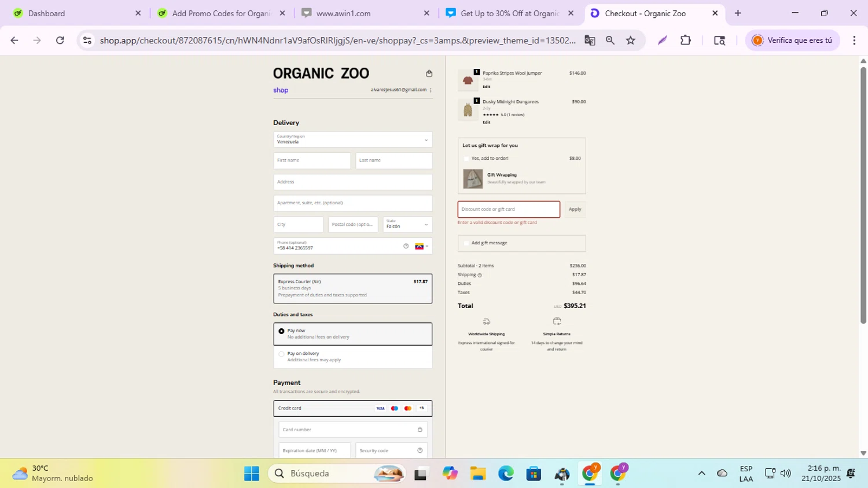Screen dimensions: 868x488
Task: Click the browser back arrow
Action: (x=14, y=40)
